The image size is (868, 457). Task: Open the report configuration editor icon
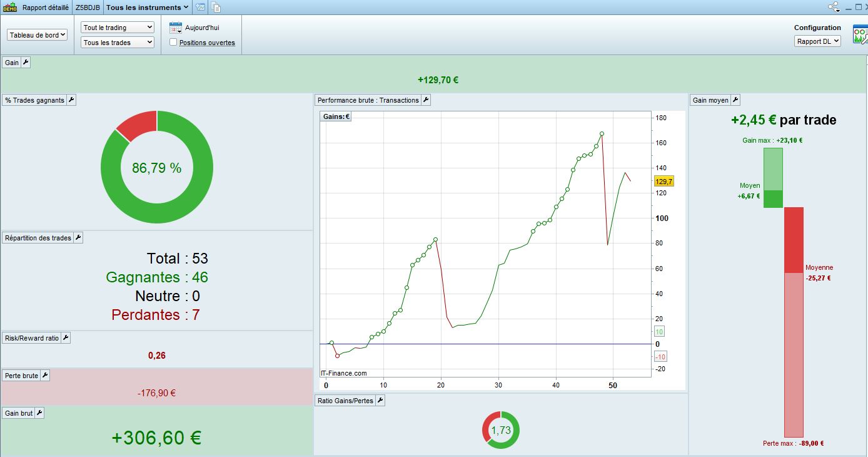coord(860,34)
